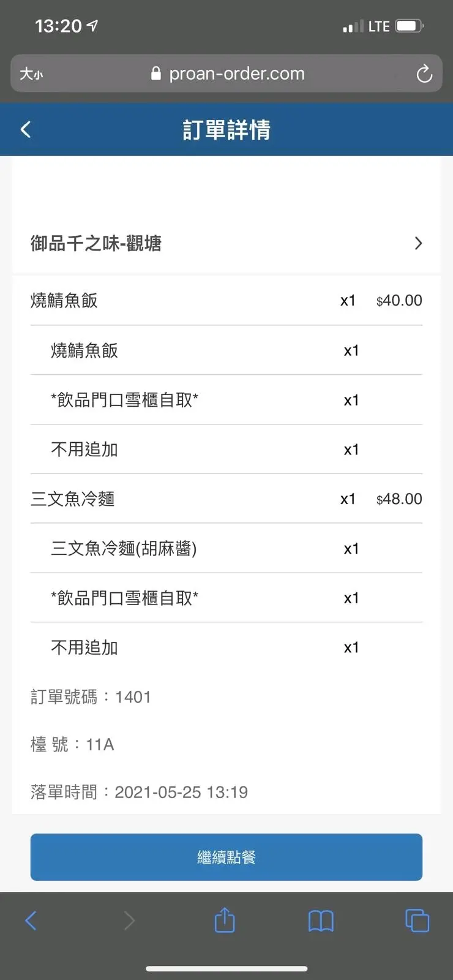This screenshot has height=980, width=453.
Task: Open text size 大小 menu
Action: coord(31,74)
